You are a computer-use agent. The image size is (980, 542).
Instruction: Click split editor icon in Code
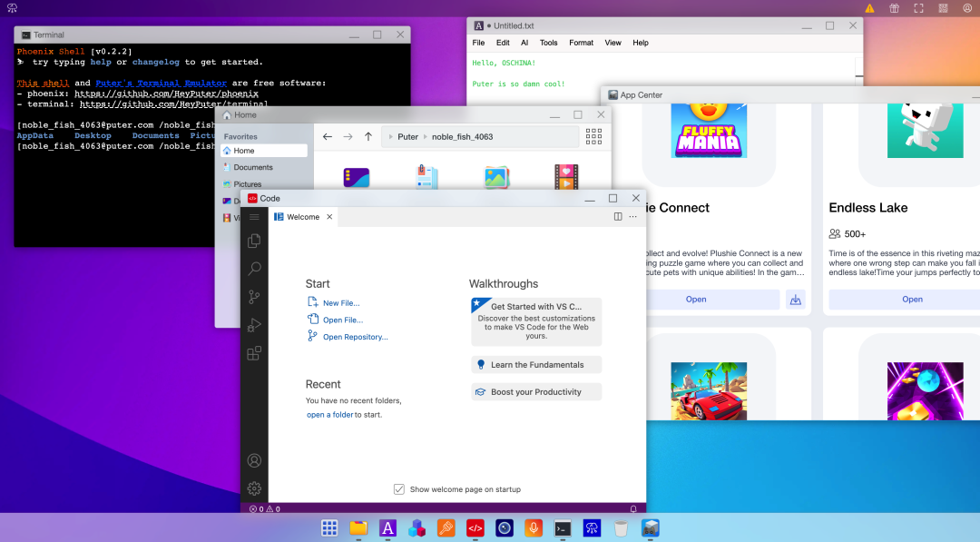[618, 217]
